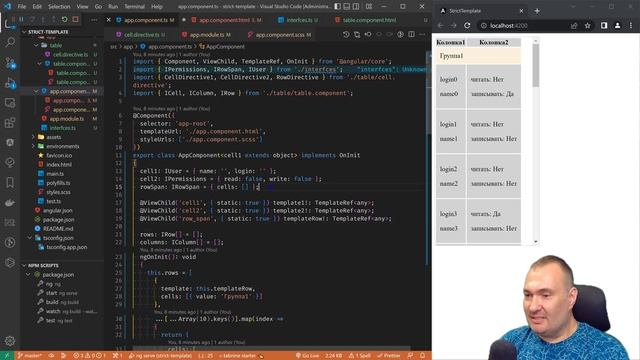Collapse the NPM SCRIPTS section
640x360 pixels.
coord(24,265)
